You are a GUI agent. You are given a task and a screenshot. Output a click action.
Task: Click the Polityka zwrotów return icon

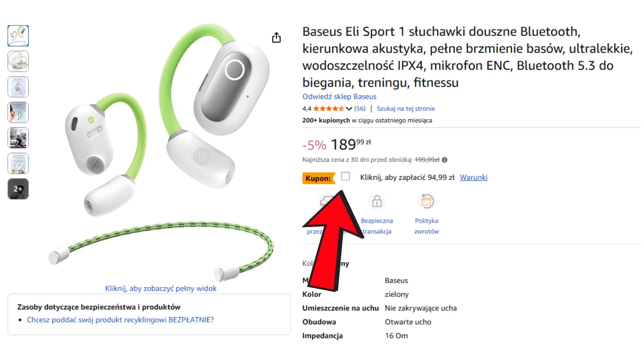point(426,201)
